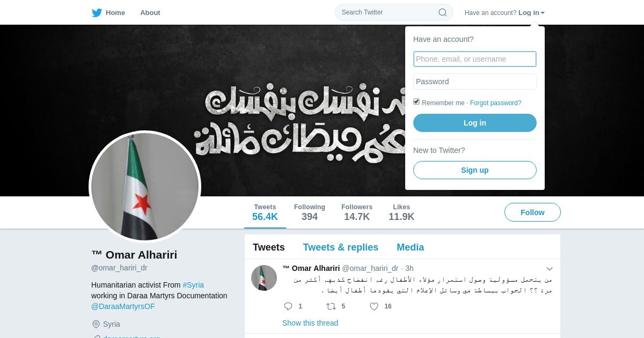Switch to Tweets & replies tab

[x=340, y=247]
